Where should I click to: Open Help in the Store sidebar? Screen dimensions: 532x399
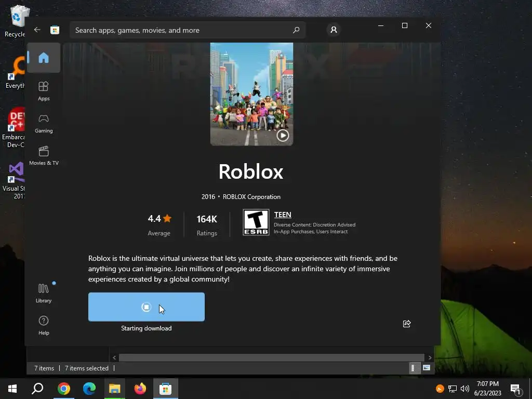coord(44,325)
